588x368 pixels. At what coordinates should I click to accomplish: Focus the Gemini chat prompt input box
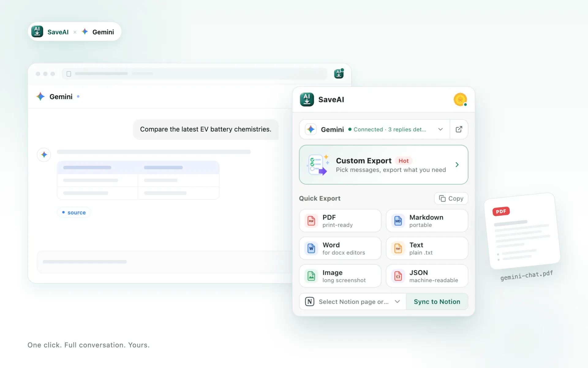pyautogui.click(x=165, y=262)
